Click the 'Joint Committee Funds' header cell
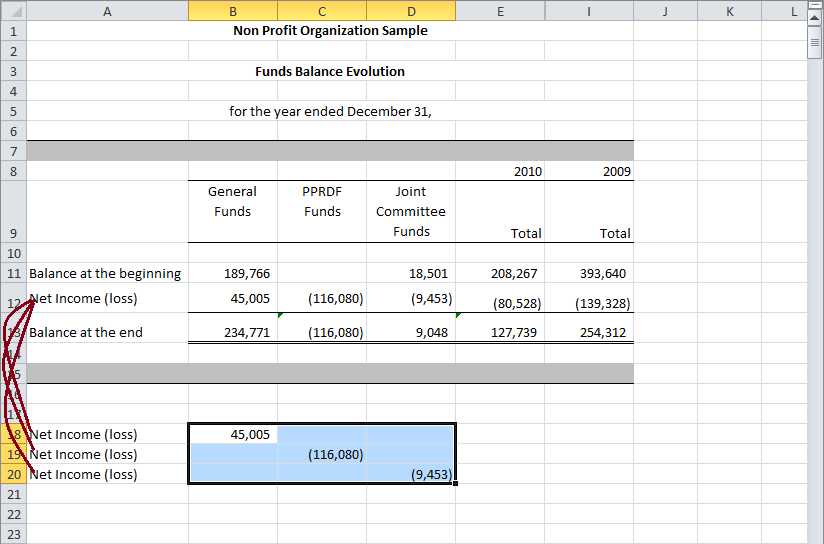 click(411, 212)
